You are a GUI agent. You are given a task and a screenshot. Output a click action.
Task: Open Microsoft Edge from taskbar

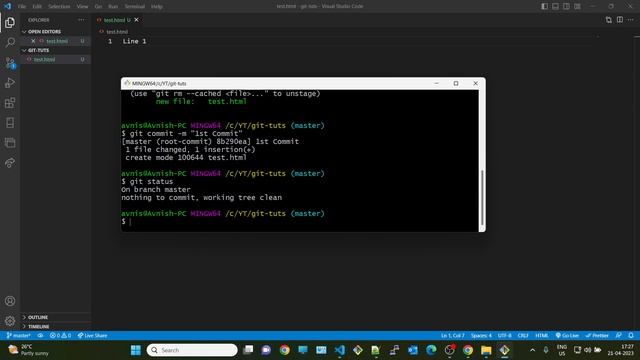click(431, 350)
